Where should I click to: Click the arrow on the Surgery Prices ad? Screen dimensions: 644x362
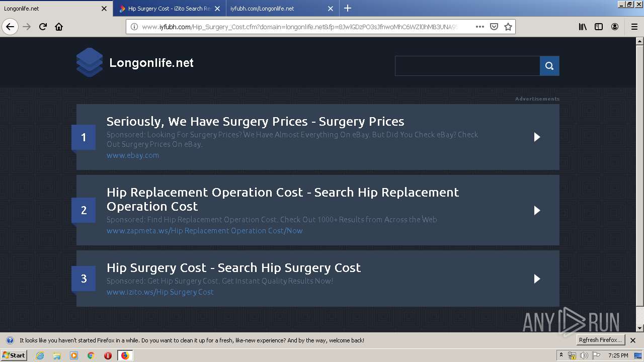click(537, 137)
